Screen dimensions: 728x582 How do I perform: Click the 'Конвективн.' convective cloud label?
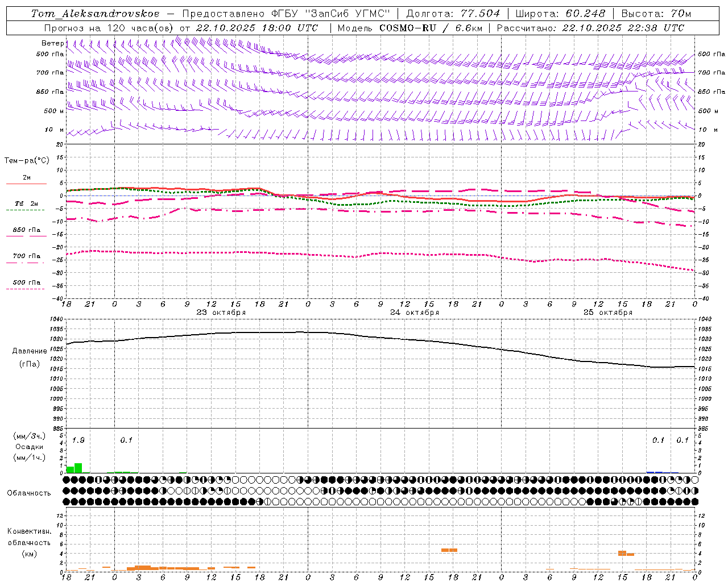click(29, 531)
